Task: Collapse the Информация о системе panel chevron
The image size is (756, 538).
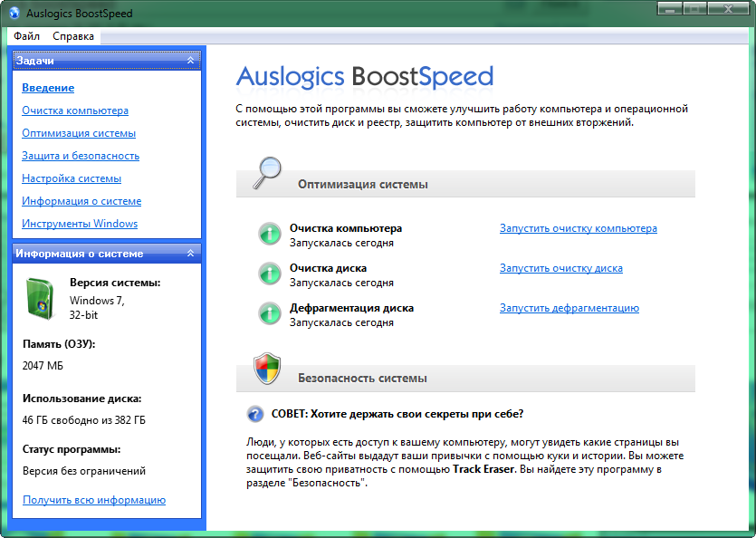Action: [190, 254]
